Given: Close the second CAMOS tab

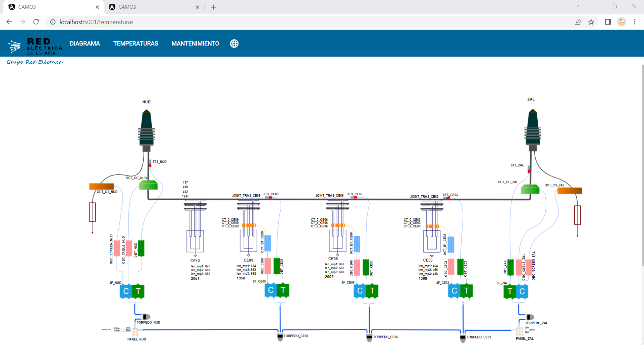Looking at the screenshot, I should coord(197,7).
